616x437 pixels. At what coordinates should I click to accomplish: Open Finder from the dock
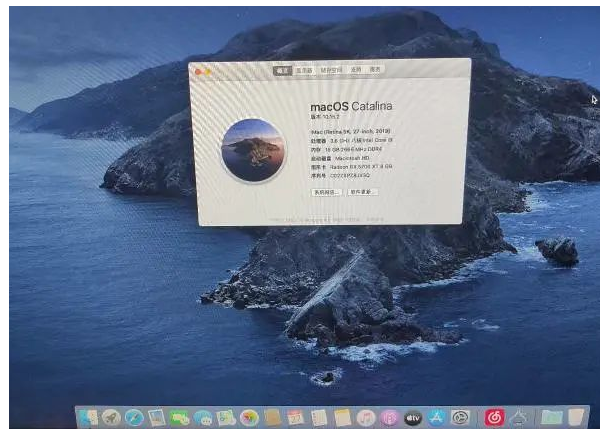pyautogui.click(x=88, y=416)
